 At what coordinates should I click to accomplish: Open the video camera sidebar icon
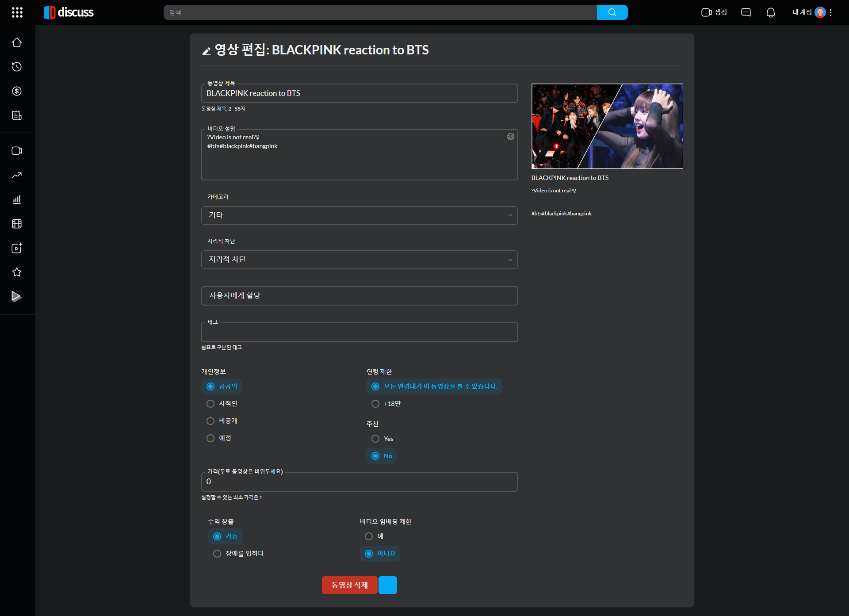click(17, 151)
